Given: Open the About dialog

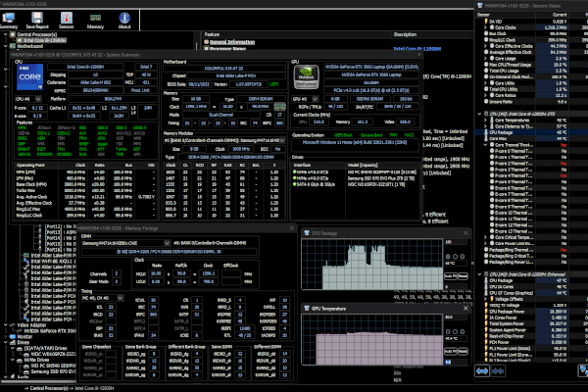Looking at the screenshot, I should pyautogui.click(x=124, y=21).
